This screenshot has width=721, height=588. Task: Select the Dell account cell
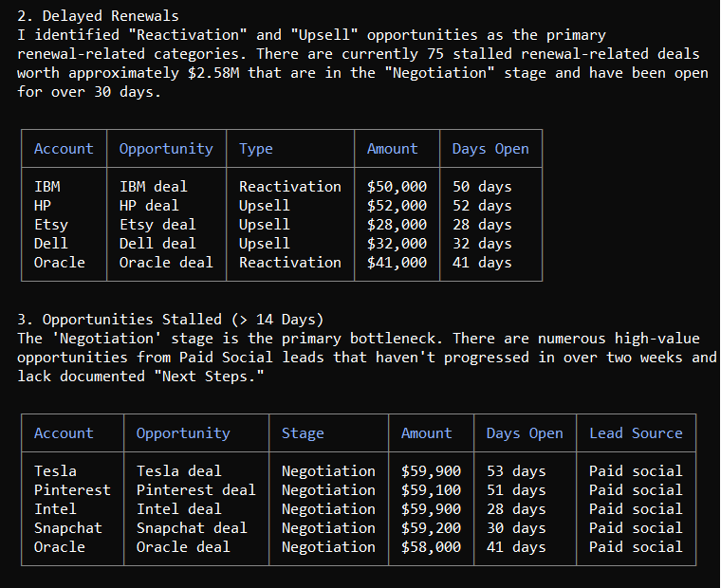pyautogui.click(x=51, y=244)
